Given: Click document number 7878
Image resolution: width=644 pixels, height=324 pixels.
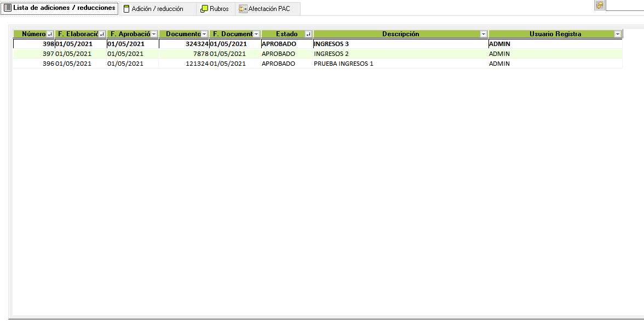Looking at the screenshot, I should coord(184,54).
